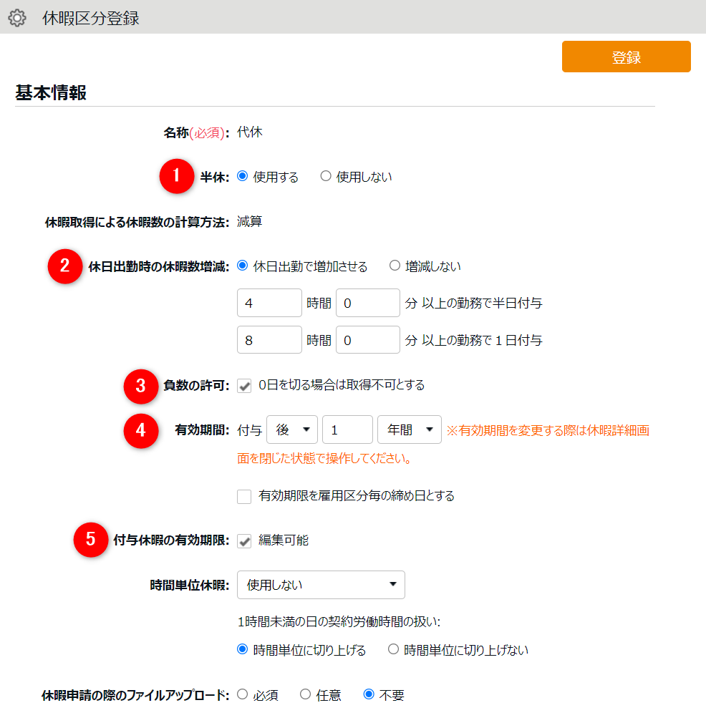The image size is (706, 728).
Task: Click the minutes field for 1日付与
Action: pyautogui.click(x=367, y=340)
